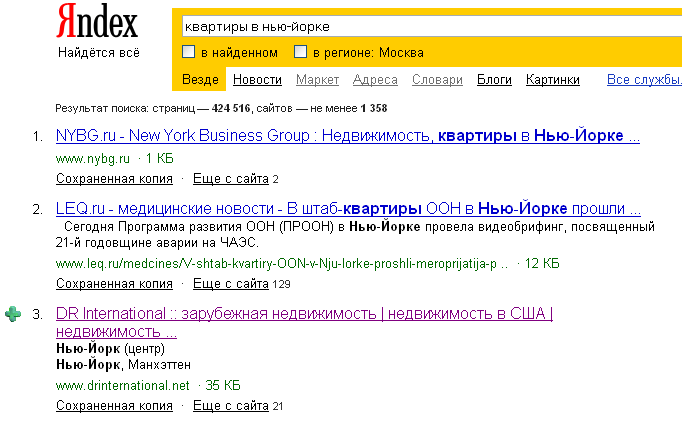Select the 'Везде' tab
Image resolution: width=682 pixels, height=421 pixels.
point(200,80)
